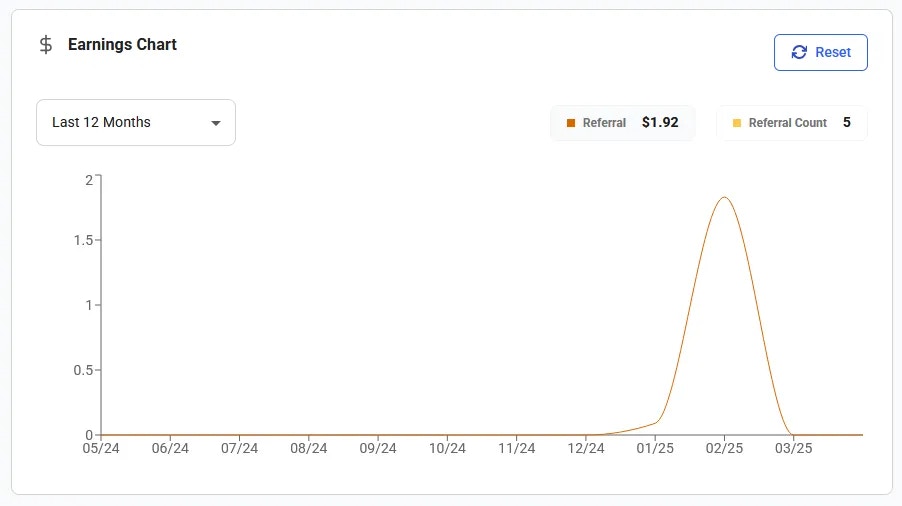Open the Last 12 Months dropdown
The width and height of the screenshot is (902, 506).
coord(136,122)
